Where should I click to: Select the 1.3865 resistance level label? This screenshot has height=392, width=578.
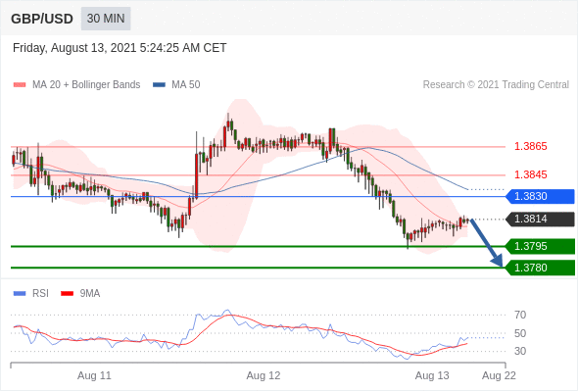click(x=530, y=146)
